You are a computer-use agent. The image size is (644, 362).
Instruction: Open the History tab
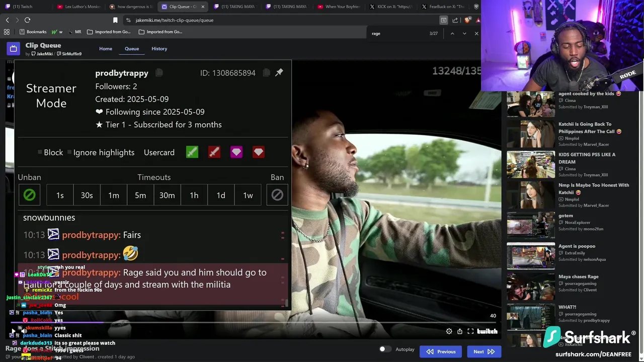159,49
